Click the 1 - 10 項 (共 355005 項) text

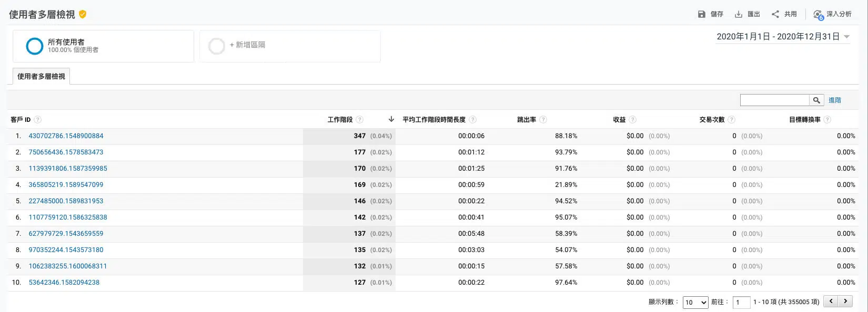coord(786,302)
